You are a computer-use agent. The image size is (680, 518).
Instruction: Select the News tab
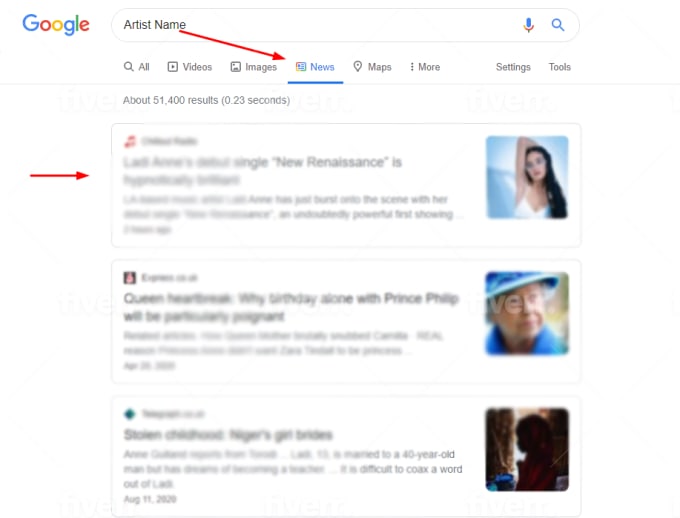[x=315, y=67]
